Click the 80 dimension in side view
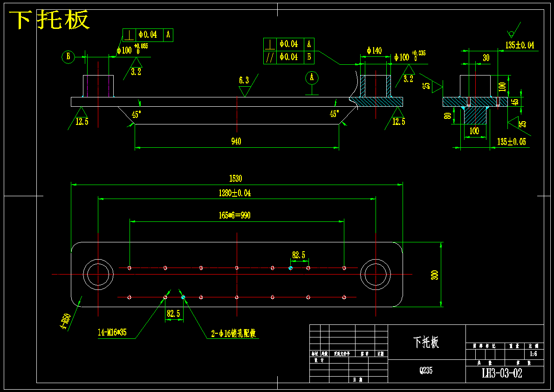The width and height of the screenshot is (554, 392). [448, 116]
